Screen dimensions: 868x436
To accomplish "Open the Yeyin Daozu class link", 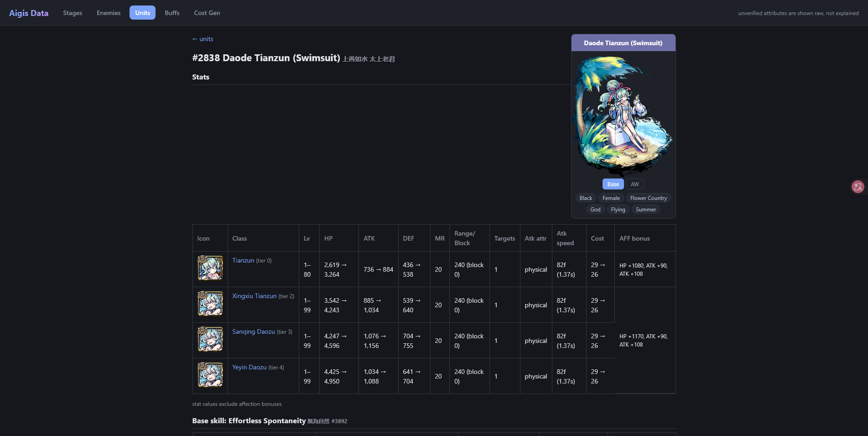I will (249, 367).
